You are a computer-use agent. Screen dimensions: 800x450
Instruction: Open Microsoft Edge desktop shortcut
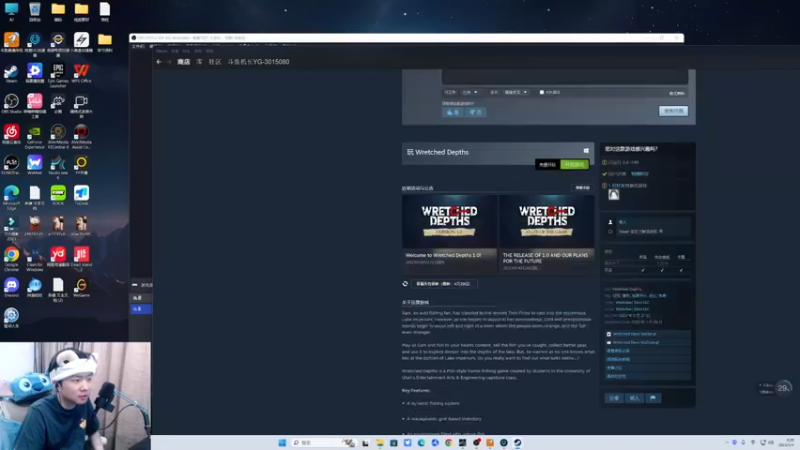pos(11,197)
